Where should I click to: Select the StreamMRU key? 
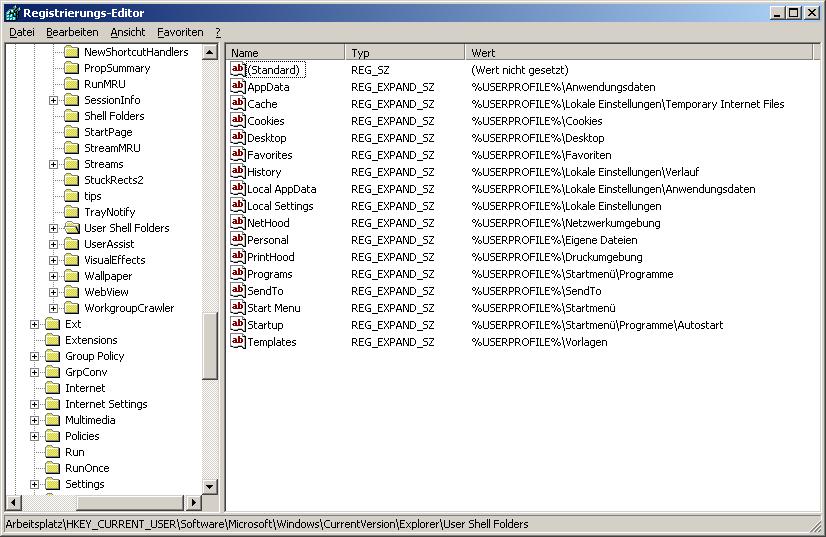pos(112,148)
